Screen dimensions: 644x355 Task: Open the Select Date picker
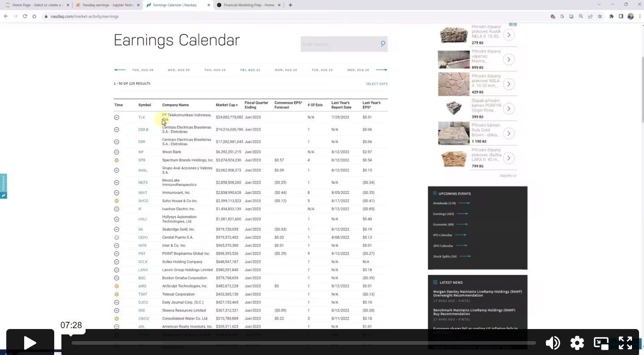click(376, 84)
